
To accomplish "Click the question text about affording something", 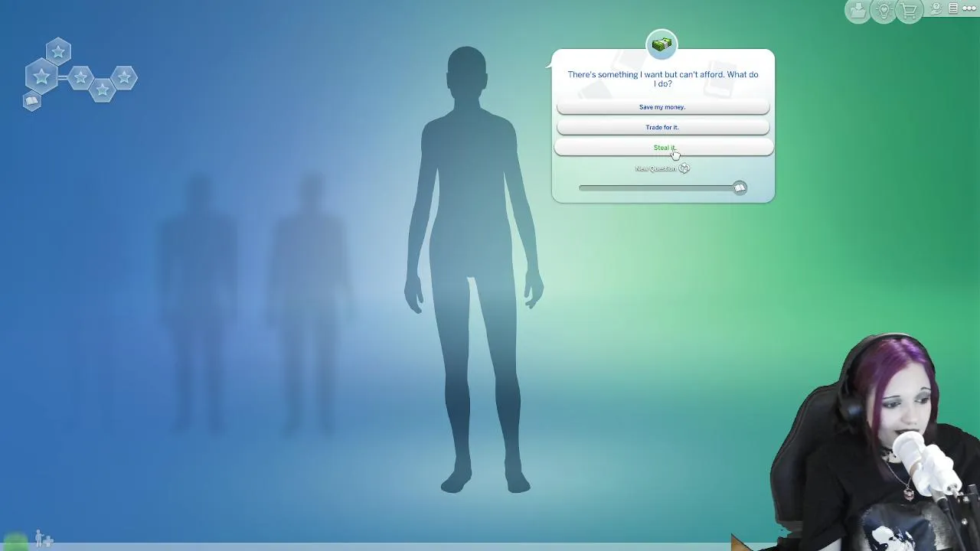I will pos(663,79).
